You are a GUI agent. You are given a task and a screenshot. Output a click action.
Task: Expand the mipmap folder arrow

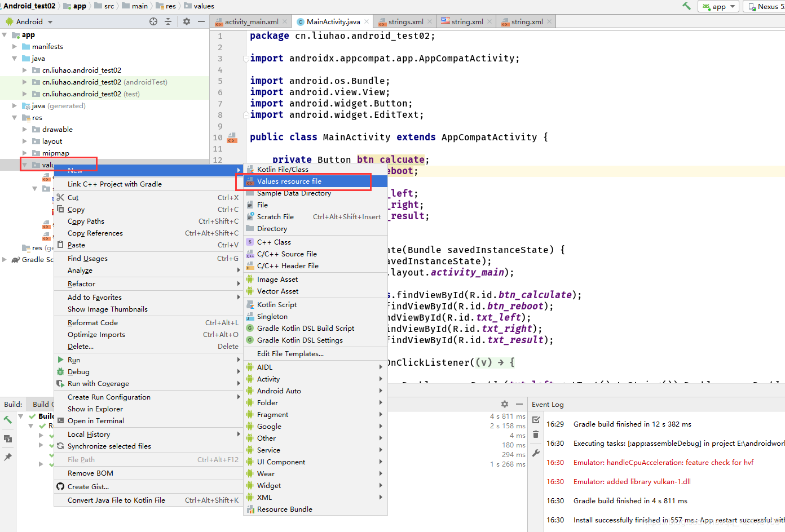tap(25, 153)
